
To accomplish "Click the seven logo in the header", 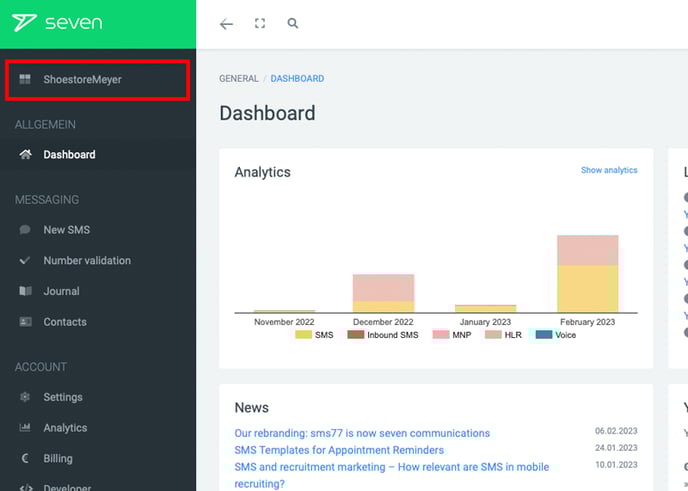I will tap(57, 23).
